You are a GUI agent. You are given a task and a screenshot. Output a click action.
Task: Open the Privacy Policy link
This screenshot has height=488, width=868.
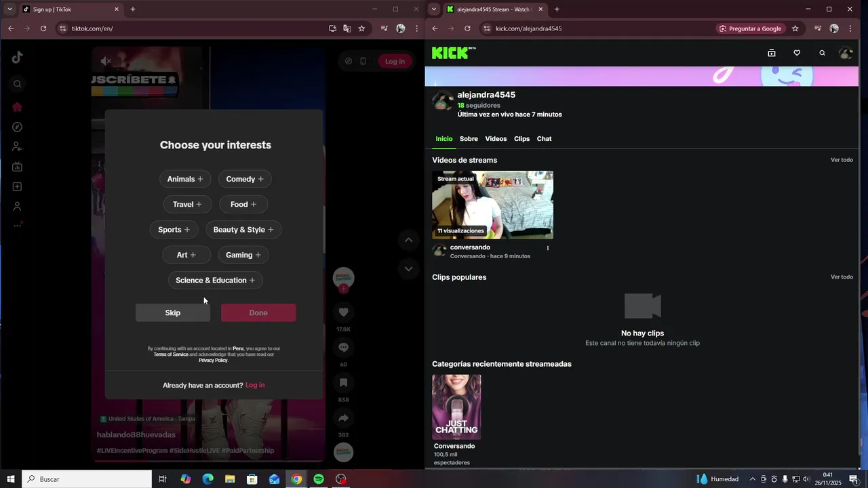(x=213, y=361)
